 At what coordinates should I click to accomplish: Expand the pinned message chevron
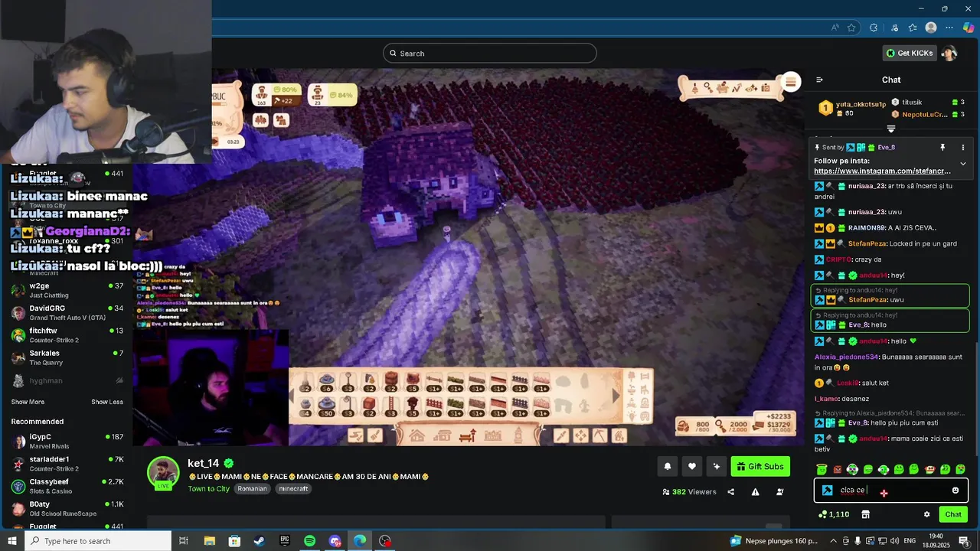click(x=963, y=164)
